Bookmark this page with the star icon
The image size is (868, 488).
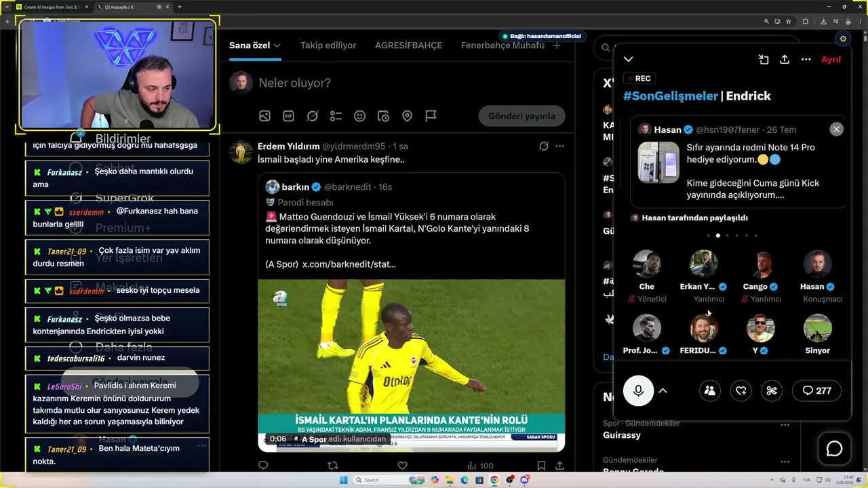(x=789, y=22)
